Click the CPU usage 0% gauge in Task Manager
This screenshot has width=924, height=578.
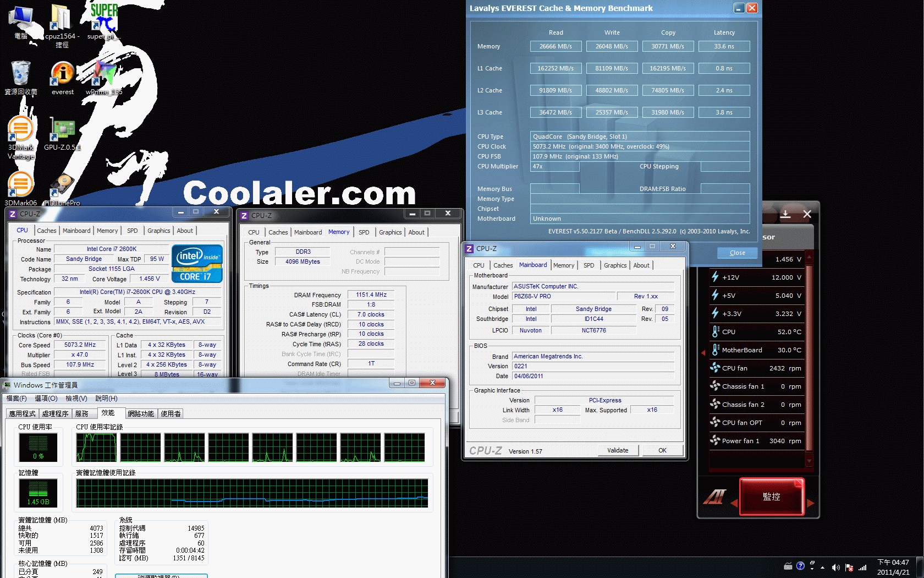point(38,447)
